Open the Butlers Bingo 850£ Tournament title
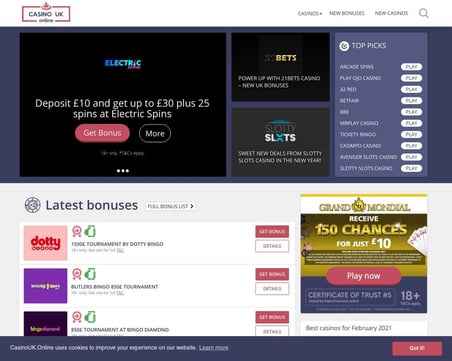Image resolution: width=452 pixels, height=361 pixels. point(115,287)
